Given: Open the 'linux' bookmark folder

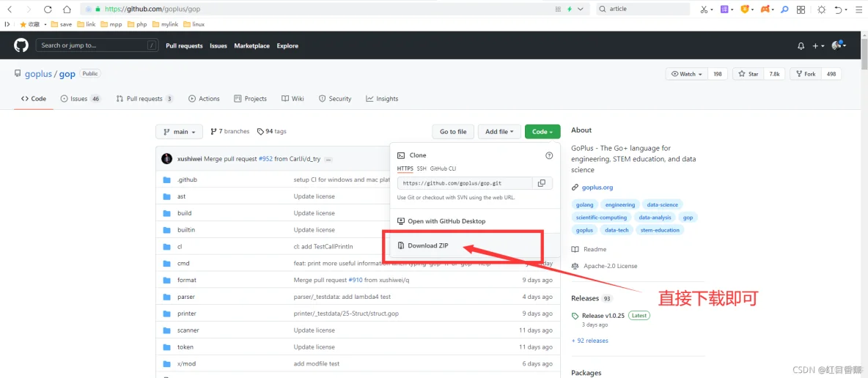Looking at the screenshot, I should (194, 24).
